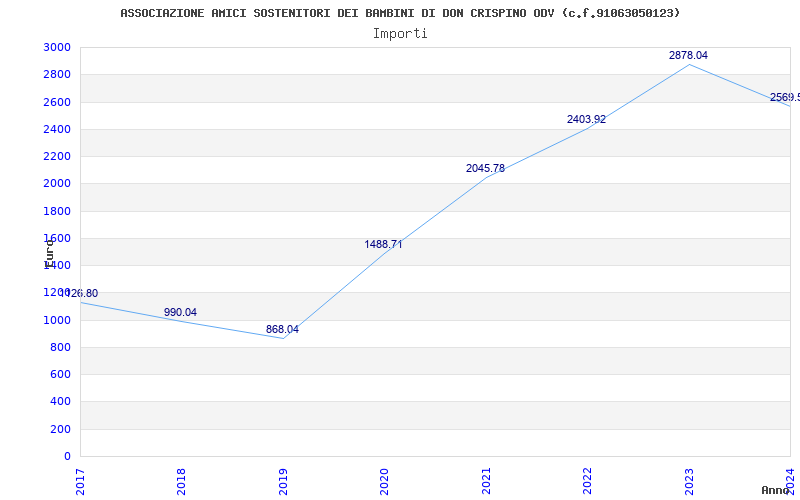
Task: Click the chart title with c.f.91063050123
Action: click(x=400, y=13)
